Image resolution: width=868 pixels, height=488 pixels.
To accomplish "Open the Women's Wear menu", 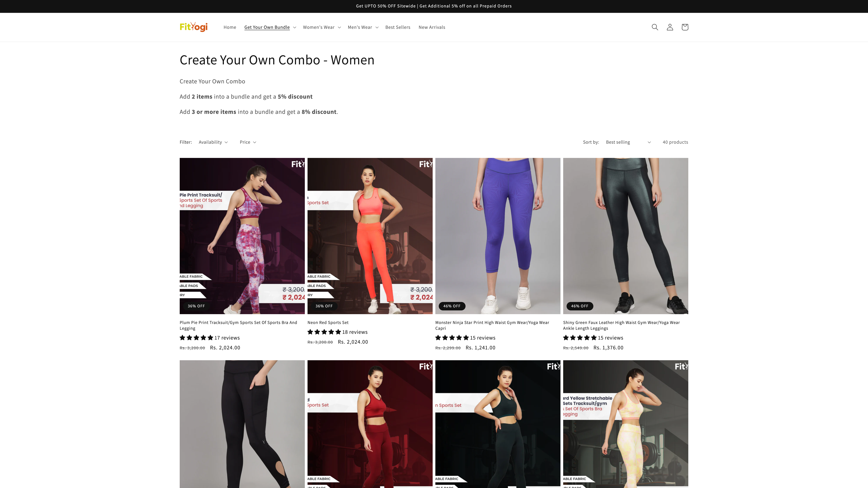I will pos(321,27).
